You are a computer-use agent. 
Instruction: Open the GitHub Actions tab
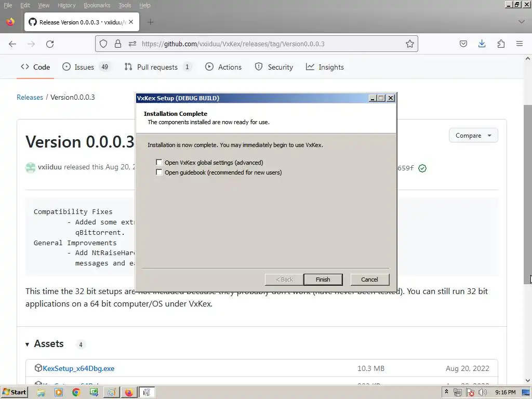[223, 67]
